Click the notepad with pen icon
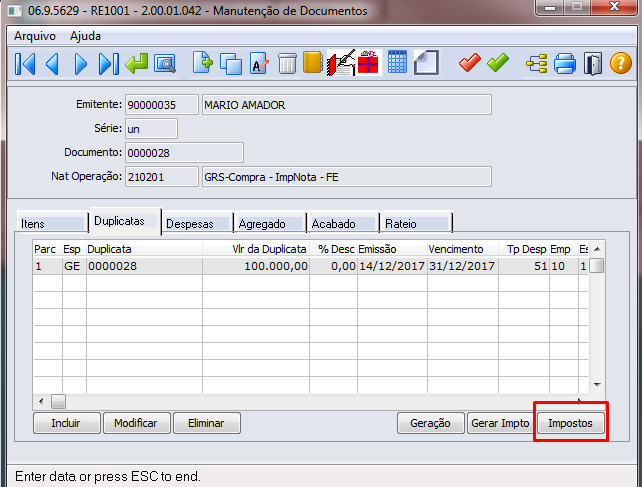The width and height of the screenshot is (642, 487). pos(341,63)
